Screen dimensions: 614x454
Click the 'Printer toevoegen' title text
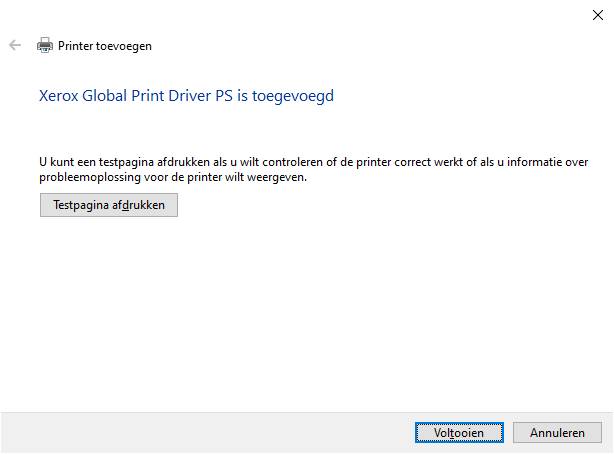click(x=105, y=46)
